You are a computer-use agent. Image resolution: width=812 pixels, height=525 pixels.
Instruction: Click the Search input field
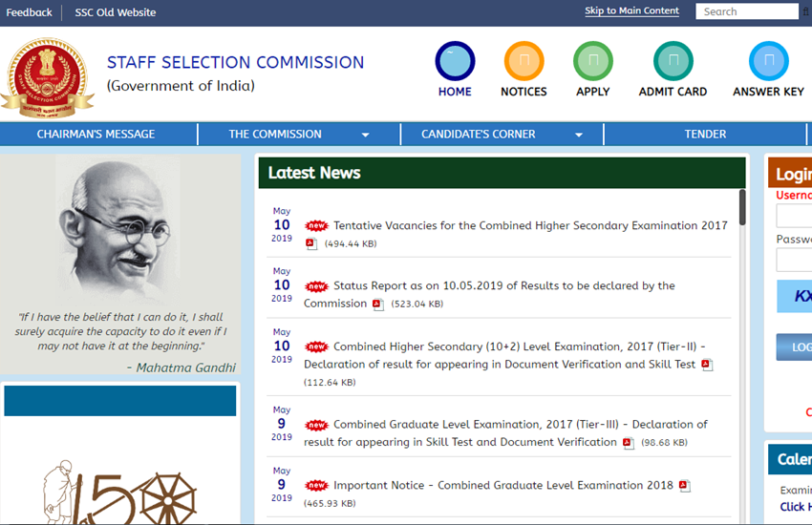pyautogui.click(x=745, y=11)
